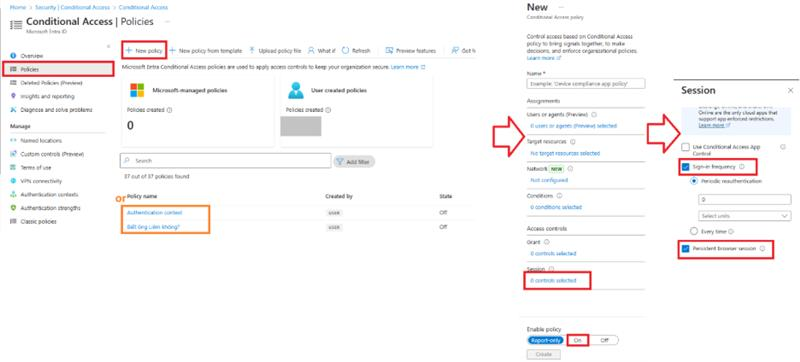The height and width of the screenshot is (362, 800).
Task: Click the What if person icon
Action: click(x=311, y=50)
